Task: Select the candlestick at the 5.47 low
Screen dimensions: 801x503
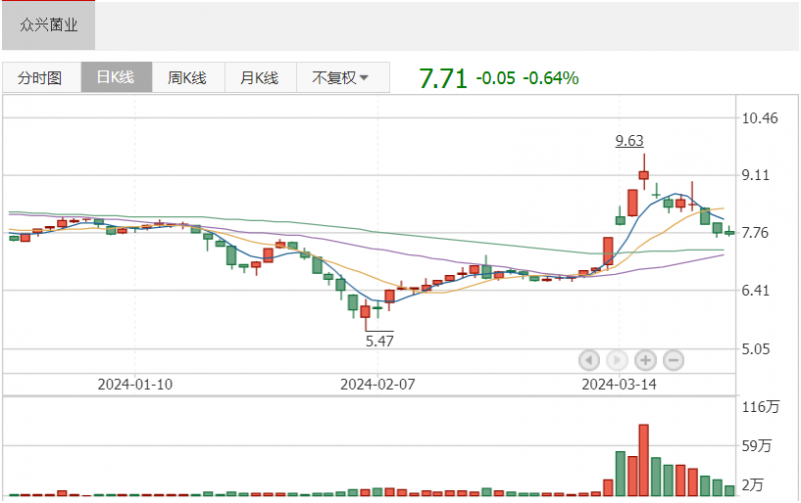Action: coord(365,313)
